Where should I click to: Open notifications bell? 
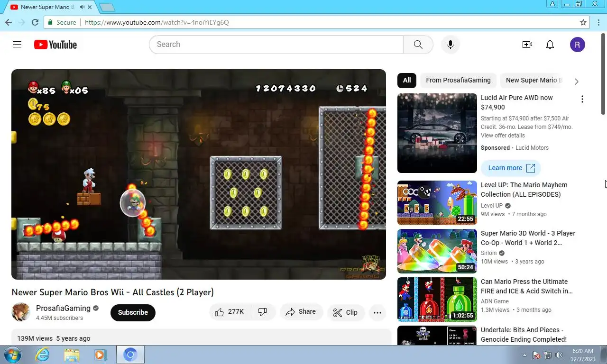[550, 45]
